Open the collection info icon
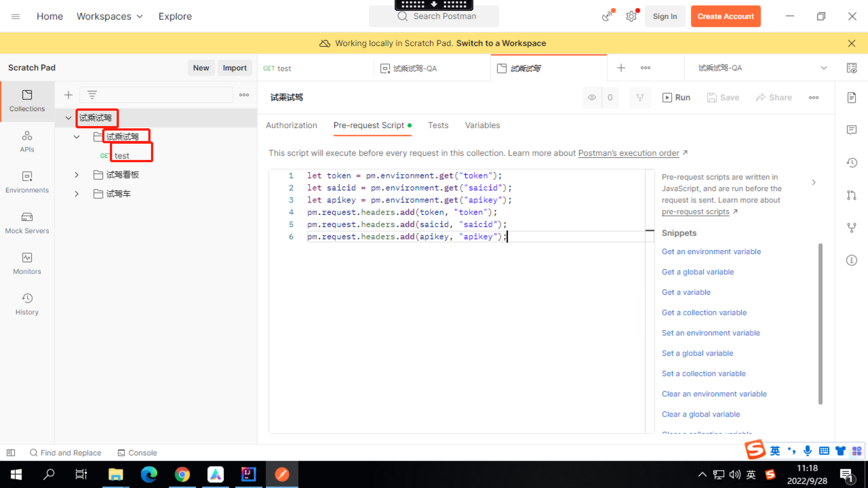Viewport: 868px width, 488px height. (852, 260)
